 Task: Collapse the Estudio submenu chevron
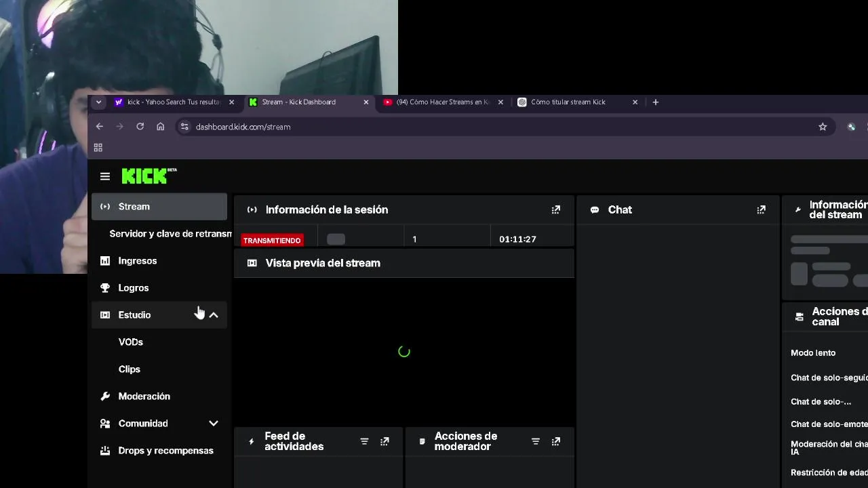tap(214, 315)
